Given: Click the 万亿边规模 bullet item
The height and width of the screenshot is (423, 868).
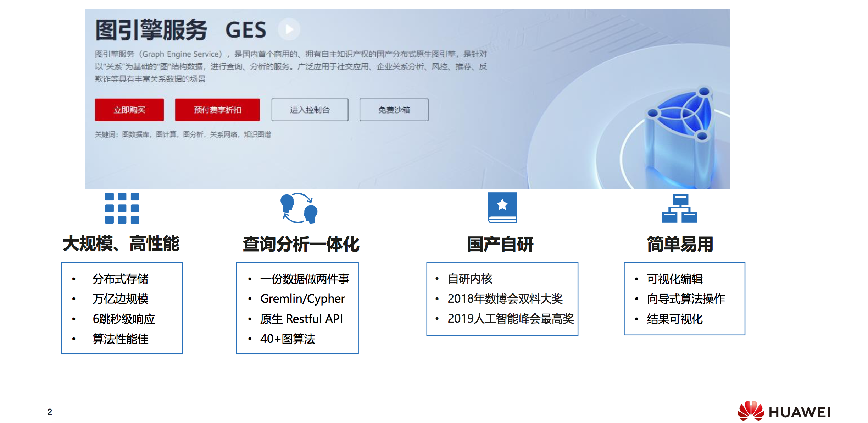Looking at the screenshot, I should pyautogui.click(x=120, y=299).
